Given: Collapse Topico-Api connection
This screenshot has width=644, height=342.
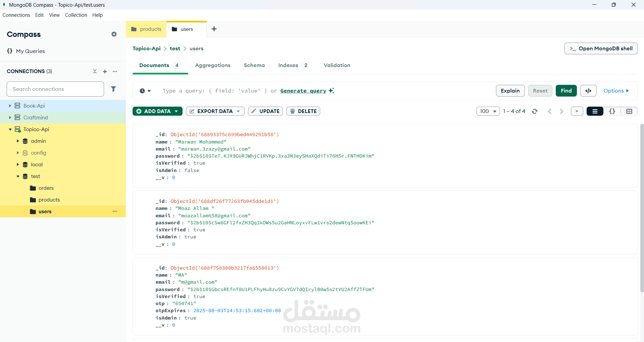Looking at the screenshot, I should [10, 129].
